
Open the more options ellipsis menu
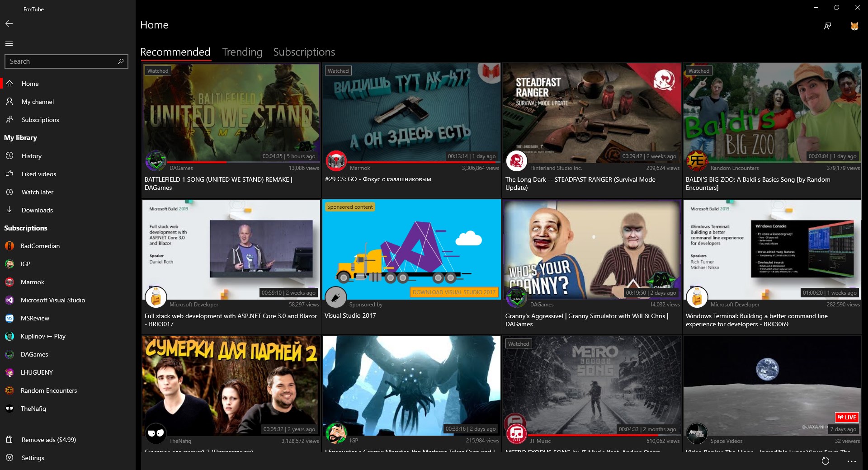pyautogui.click(x=852, y=461)
